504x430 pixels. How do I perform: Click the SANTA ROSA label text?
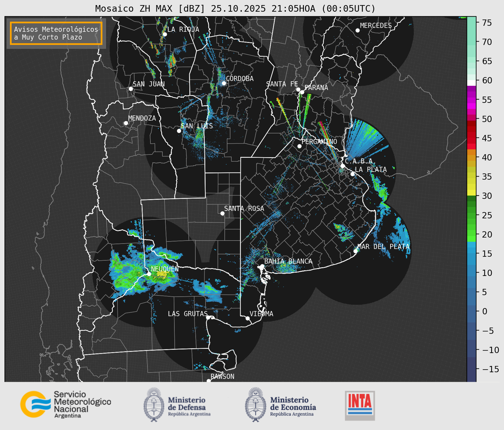tap(244, 208)
